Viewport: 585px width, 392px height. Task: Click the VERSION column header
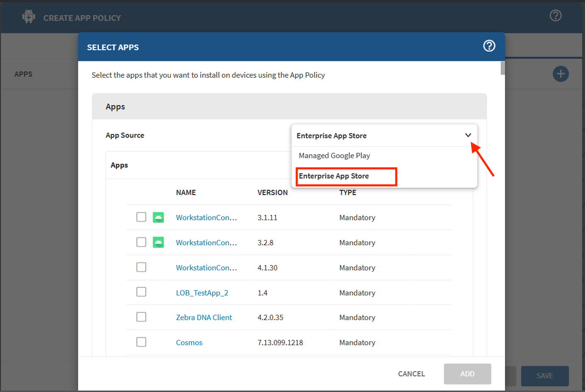pos(273,193)
